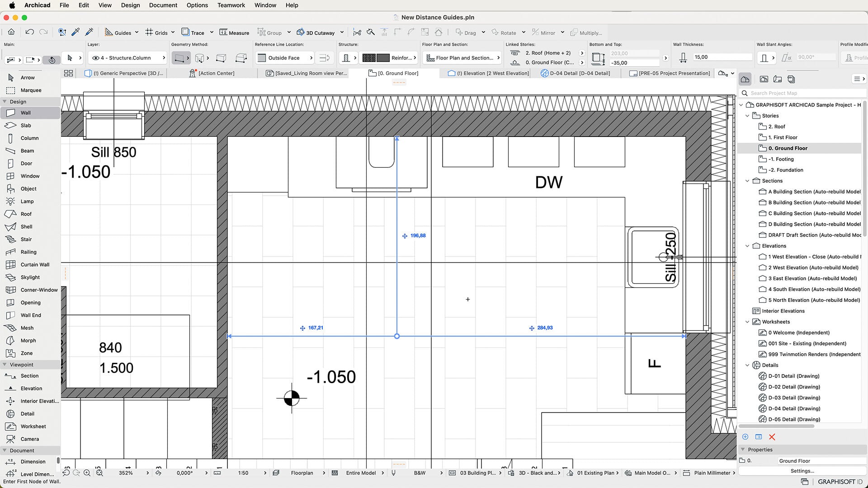Screen dimensions: 868x488
Task: Click the Inject Parameters syringe
Action: 90,32
